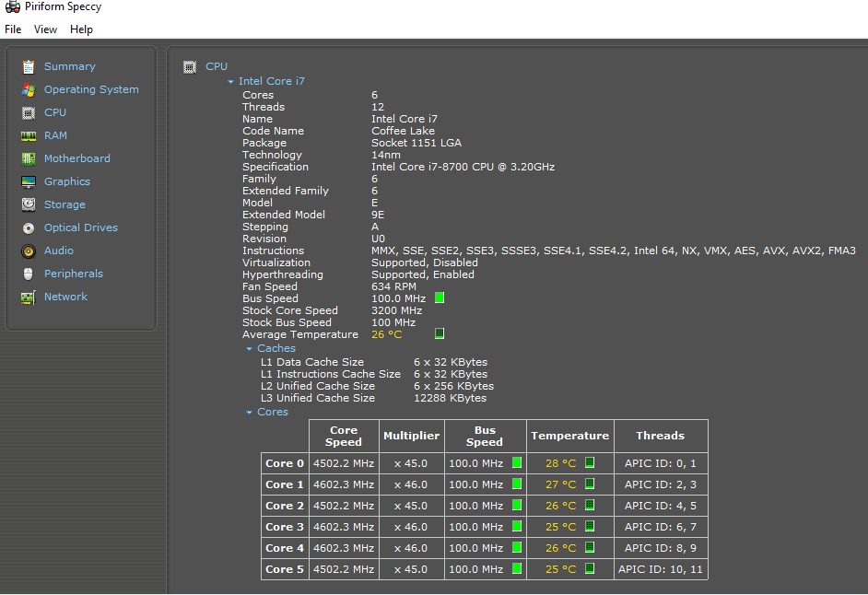Viewport: 868px width, 595px height.
Task: Click the CPU heading link
Action: 217,66
